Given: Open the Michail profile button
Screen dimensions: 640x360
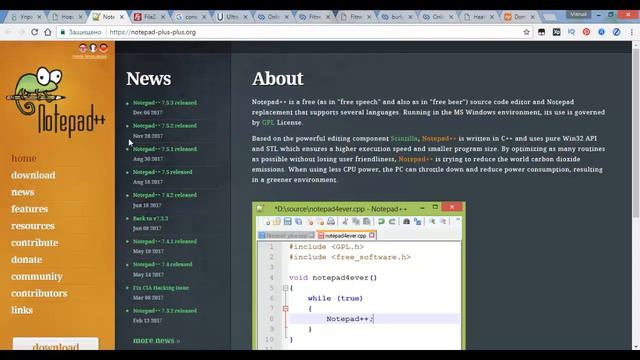Looking at the screenshot, I should coord(578,14).
